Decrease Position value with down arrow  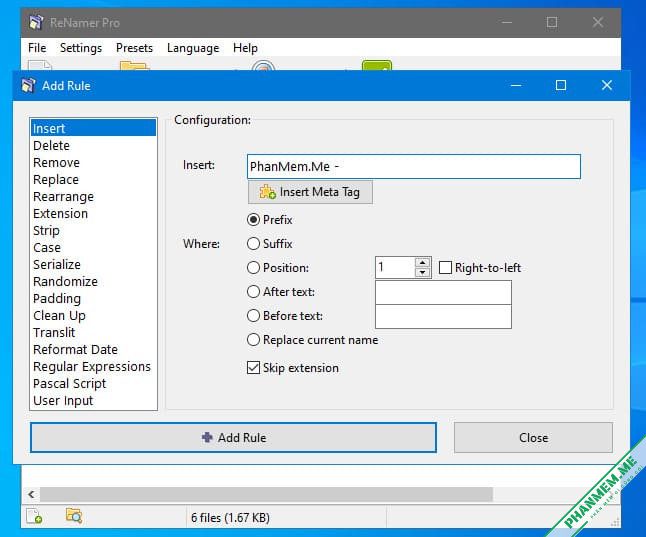click(422, 272)
